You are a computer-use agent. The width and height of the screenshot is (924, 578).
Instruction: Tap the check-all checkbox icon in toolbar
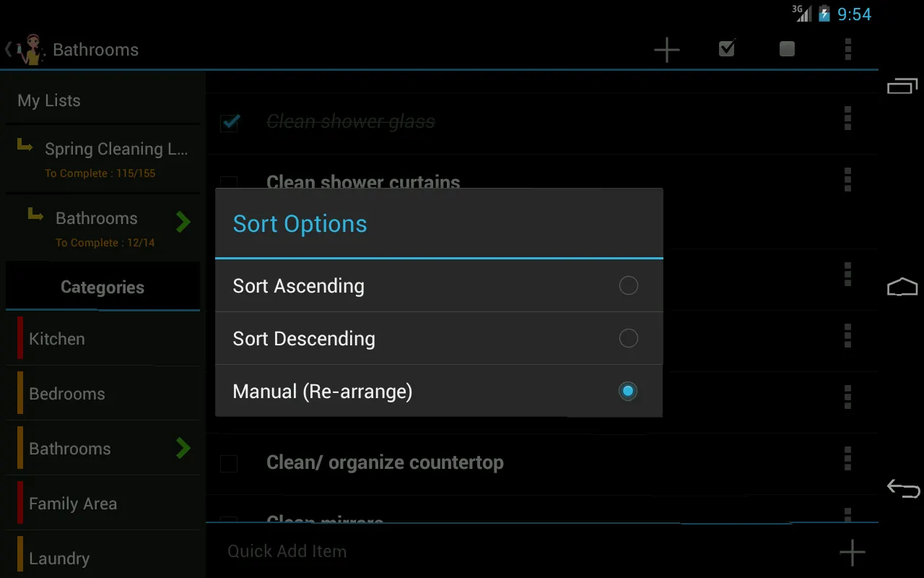coord(727,48)
